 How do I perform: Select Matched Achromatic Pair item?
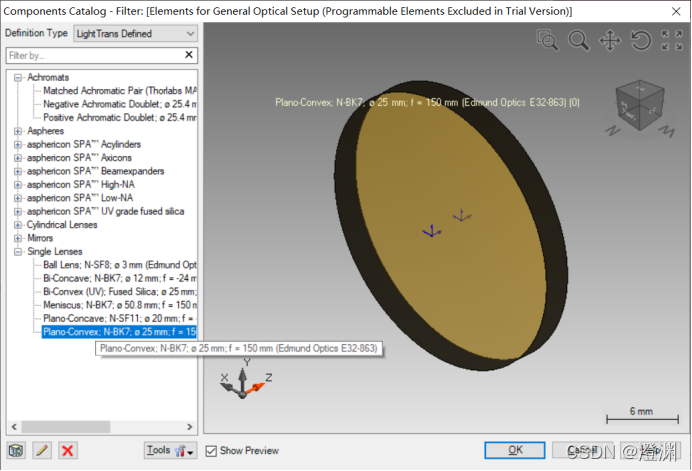120,90
